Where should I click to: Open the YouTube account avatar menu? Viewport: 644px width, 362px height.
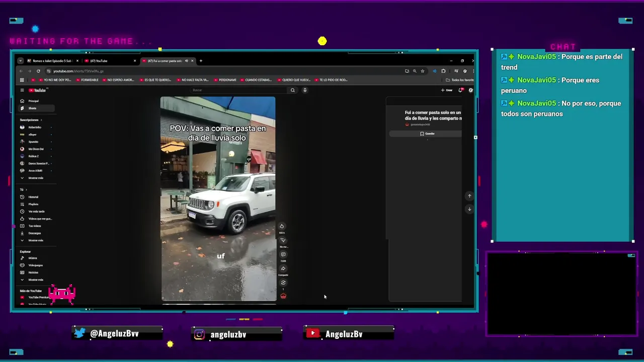point(471,90)
